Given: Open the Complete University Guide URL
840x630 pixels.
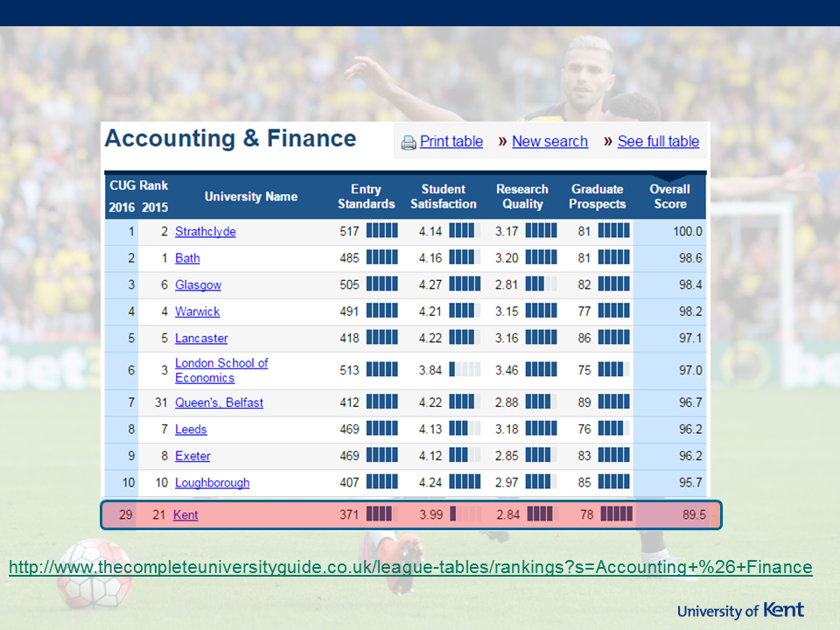Looking at the screenshot, I should pos(409,568).
